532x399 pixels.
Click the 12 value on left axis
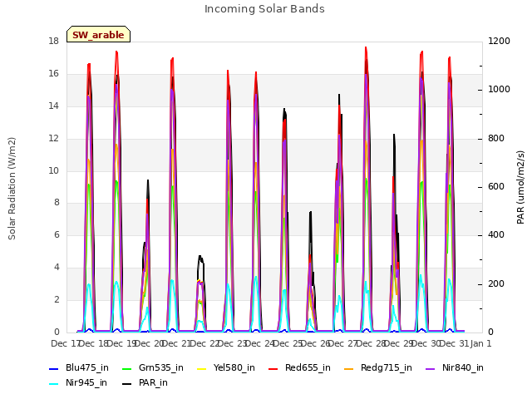pyautogui.click(x=54, y=139)
